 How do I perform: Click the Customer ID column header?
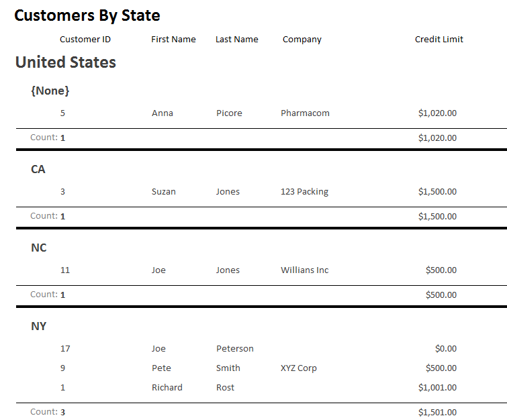point(85,40)
